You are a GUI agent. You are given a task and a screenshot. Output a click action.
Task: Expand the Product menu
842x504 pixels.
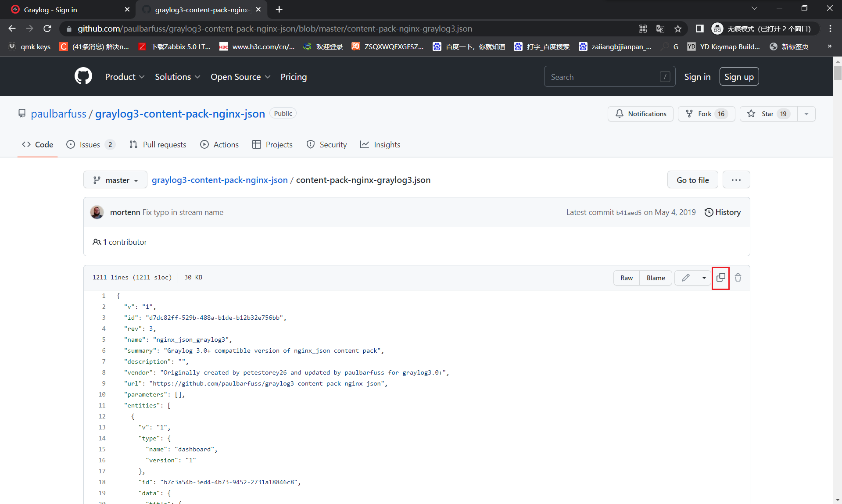(125, 77)
